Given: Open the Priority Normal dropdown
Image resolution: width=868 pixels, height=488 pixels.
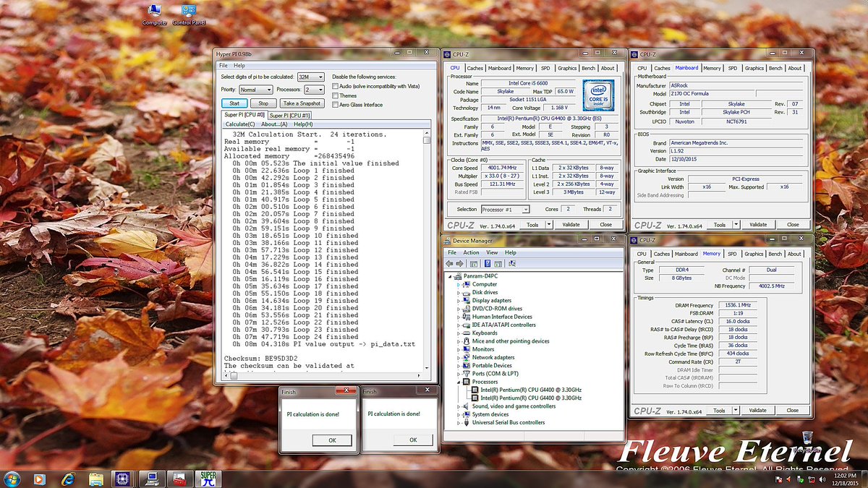Looking at the screenshot, I should (256, 90).
